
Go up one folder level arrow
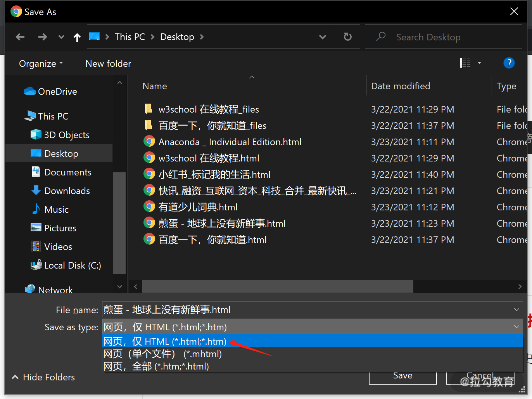coord(77,37)
